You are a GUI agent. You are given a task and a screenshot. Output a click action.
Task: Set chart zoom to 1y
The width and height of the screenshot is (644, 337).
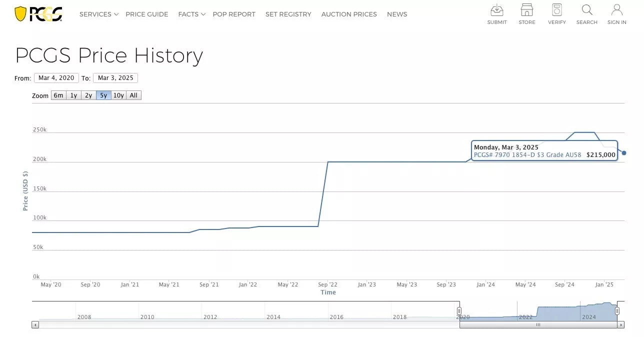point(73,95)
